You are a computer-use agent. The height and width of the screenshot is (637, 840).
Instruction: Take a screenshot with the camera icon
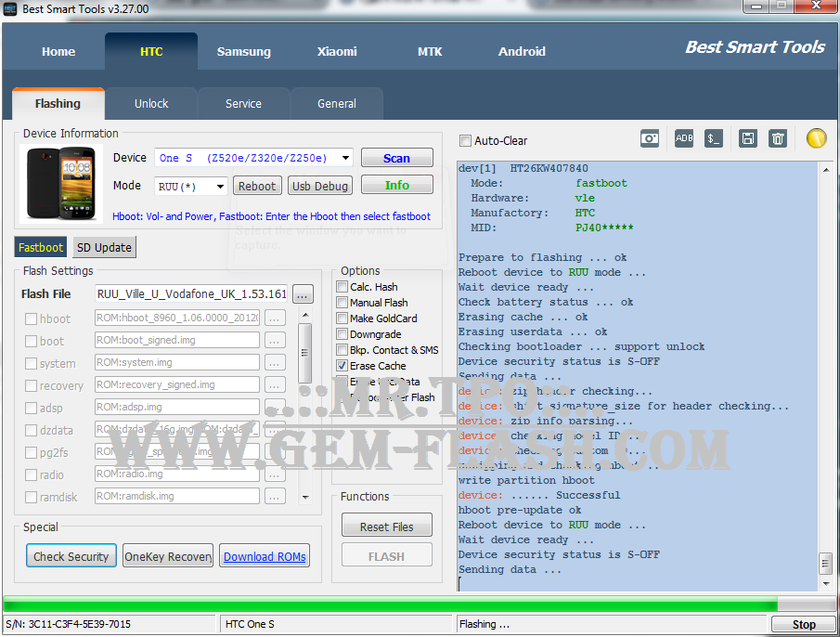point(650,138)
